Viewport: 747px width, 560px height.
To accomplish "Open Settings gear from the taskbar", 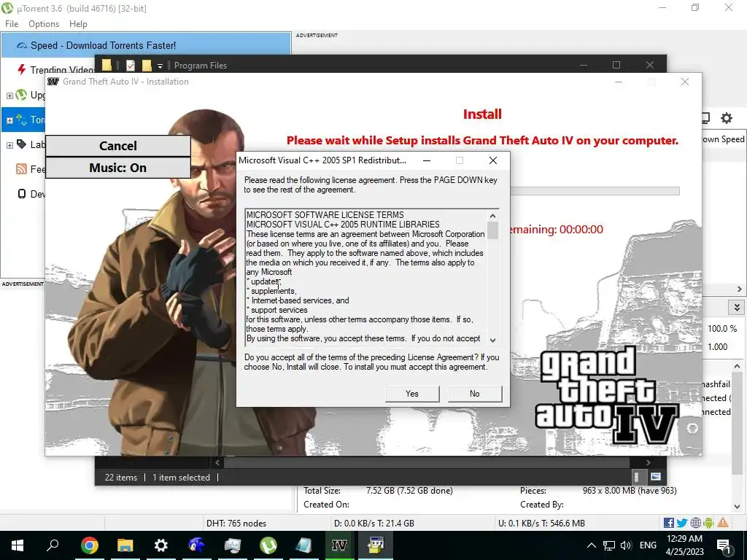I will [161, 545].
